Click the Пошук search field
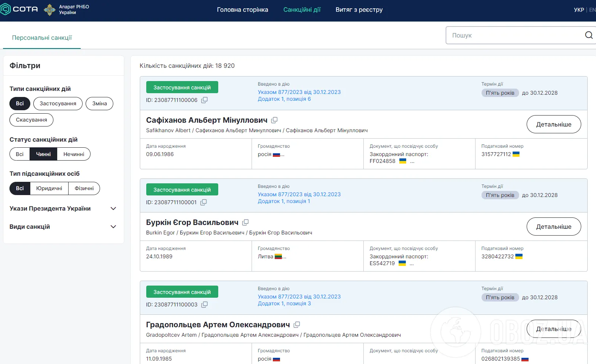Viewport: 596px width, 364px height. (515, 35)
